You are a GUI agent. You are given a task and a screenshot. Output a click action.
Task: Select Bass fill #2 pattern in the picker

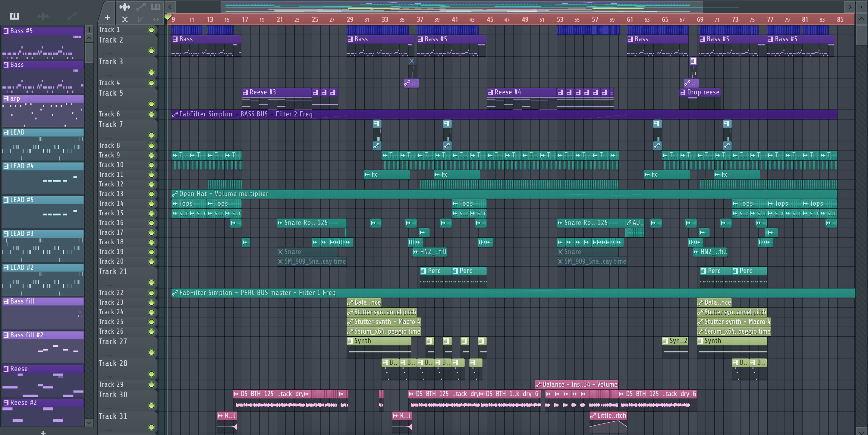43,347
